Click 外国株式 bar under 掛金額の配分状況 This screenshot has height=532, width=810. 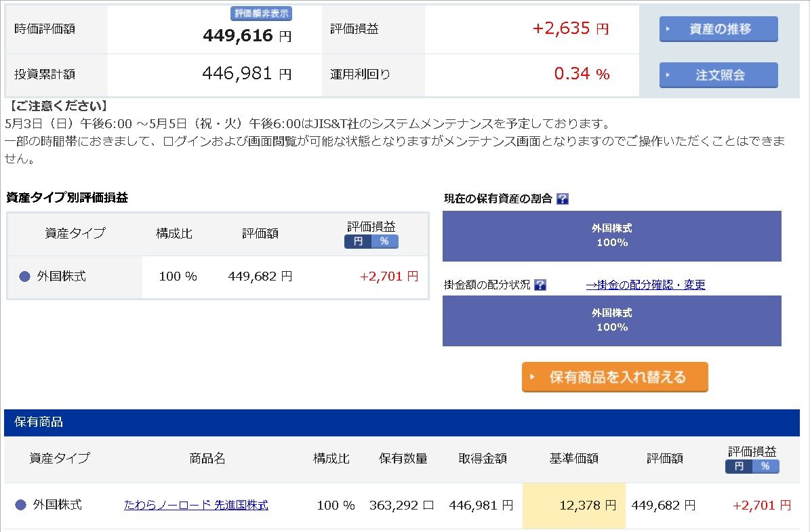(611, 321)
